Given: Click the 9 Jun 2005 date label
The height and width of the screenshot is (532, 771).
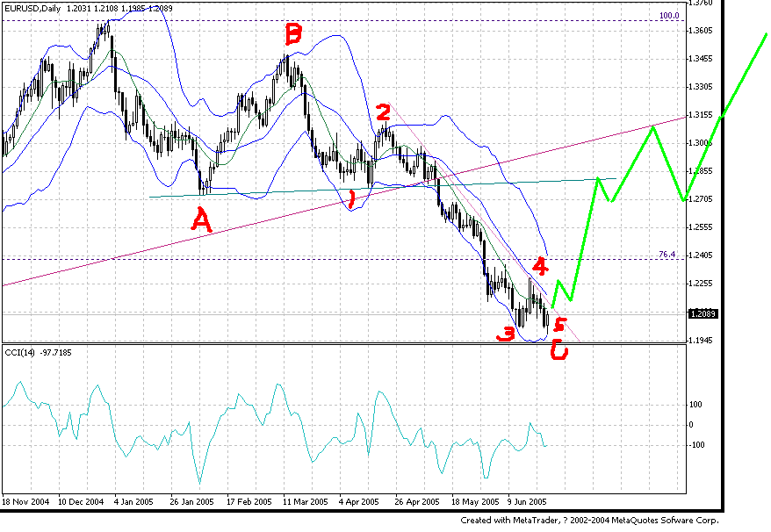Looking at the screenshot, I should pyautogui.click(x=527, y=502).
